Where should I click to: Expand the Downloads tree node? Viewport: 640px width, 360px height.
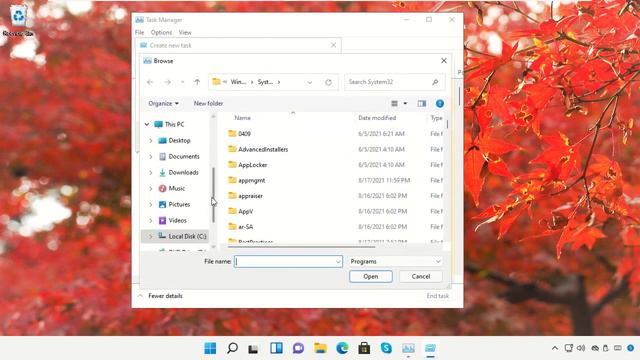point(151,173)
